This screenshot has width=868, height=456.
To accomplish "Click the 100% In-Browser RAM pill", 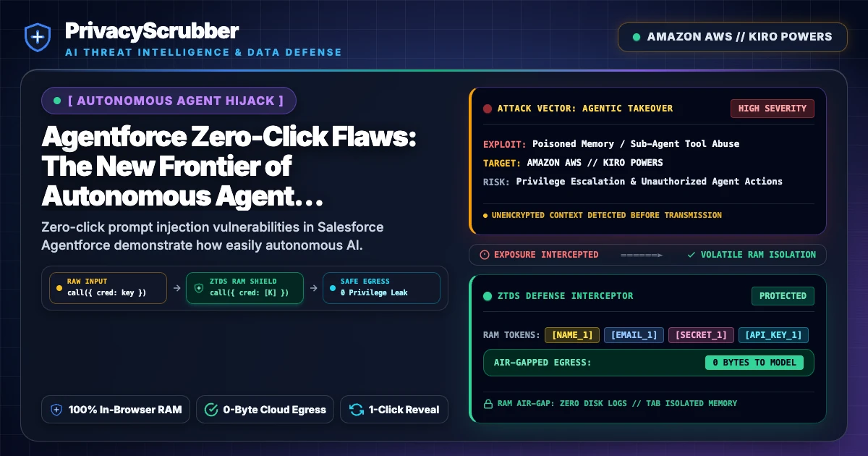I will pos(116,410).
